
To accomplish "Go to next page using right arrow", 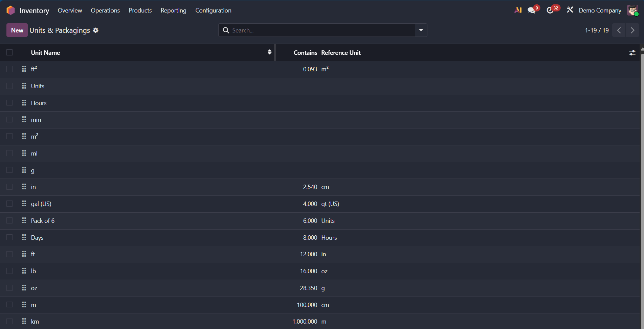I will click(632, 30).
